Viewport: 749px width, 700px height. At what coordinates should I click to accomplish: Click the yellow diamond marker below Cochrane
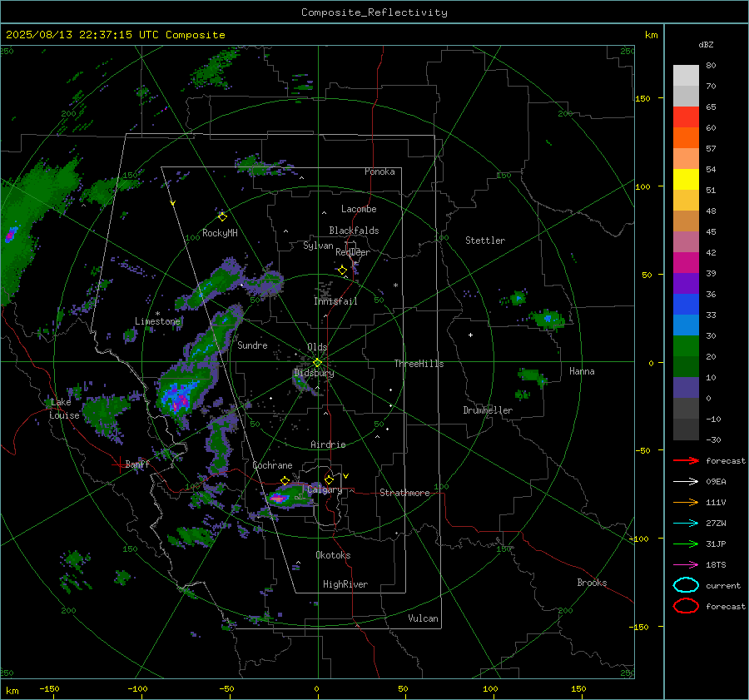click(x=285, y=480)
